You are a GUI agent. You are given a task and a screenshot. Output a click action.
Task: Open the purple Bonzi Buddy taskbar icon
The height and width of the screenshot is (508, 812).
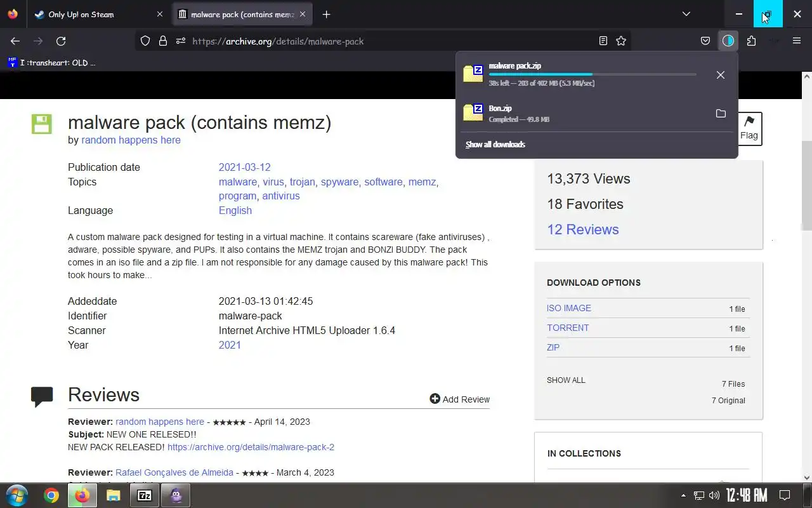[x=176, y=495]
